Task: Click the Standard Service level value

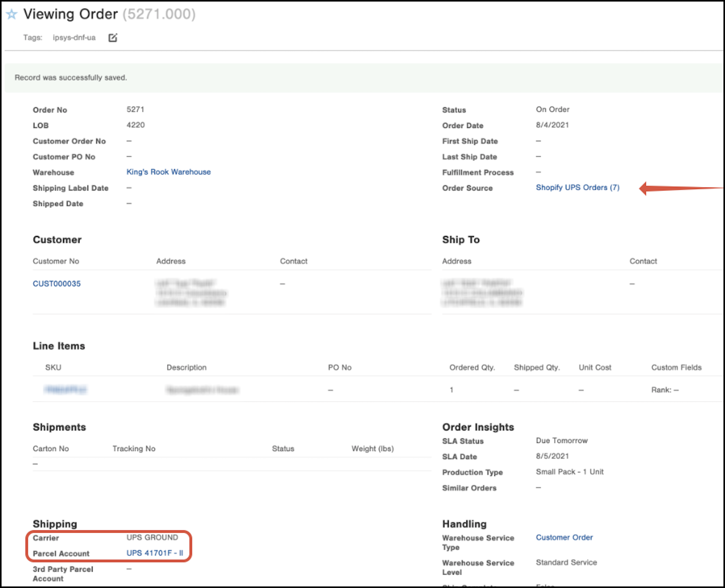Action: click(566, 562)
